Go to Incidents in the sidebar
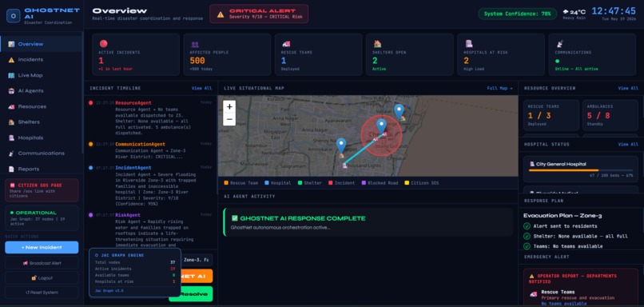This screenshot has width=644, height=307. pyautogui.click(x=41, y=60)
